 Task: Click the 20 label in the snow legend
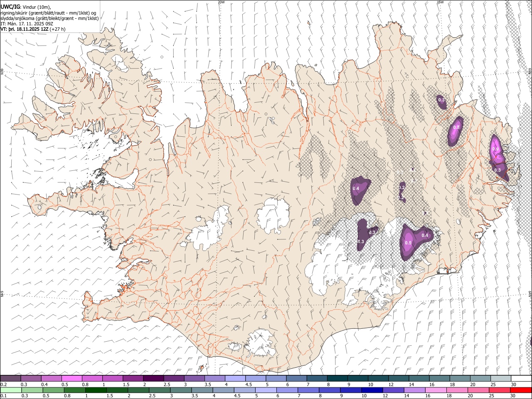point(473,384)
